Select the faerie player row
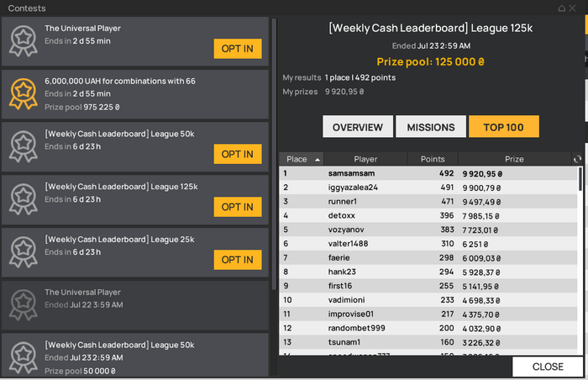Viewport: 588px width, 380px height. pyautogui.click(x=428, y=258)
